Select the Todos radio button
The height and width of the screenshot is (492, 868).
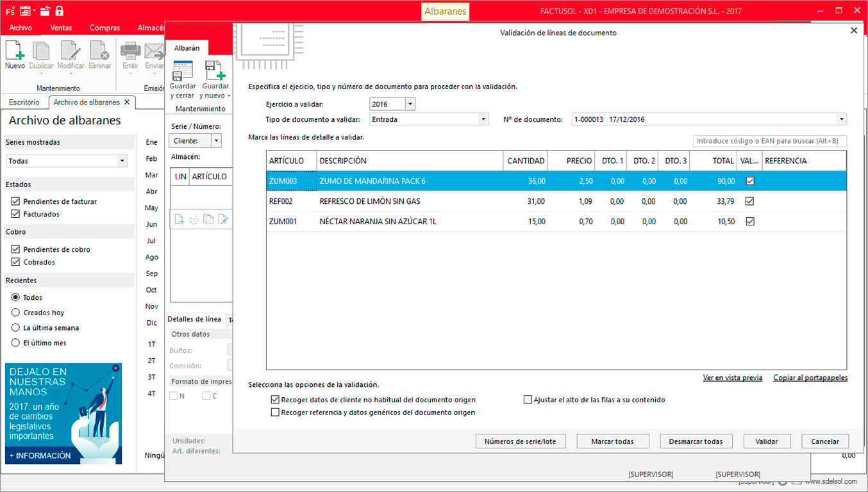point(15,297)
